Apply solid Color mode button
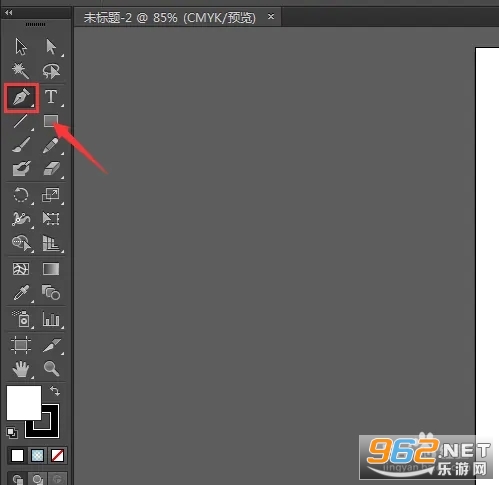499x485 pixels. point(17,455)
